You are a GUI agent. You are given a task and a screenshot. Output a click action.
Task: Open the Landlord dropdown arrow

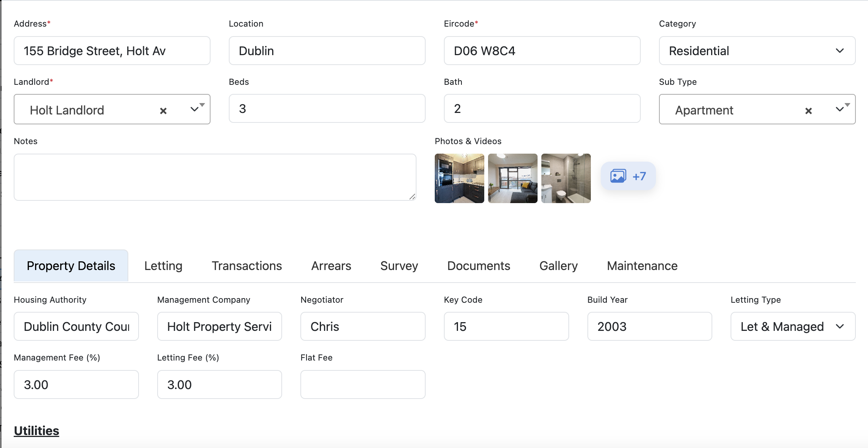coord(195,110)
